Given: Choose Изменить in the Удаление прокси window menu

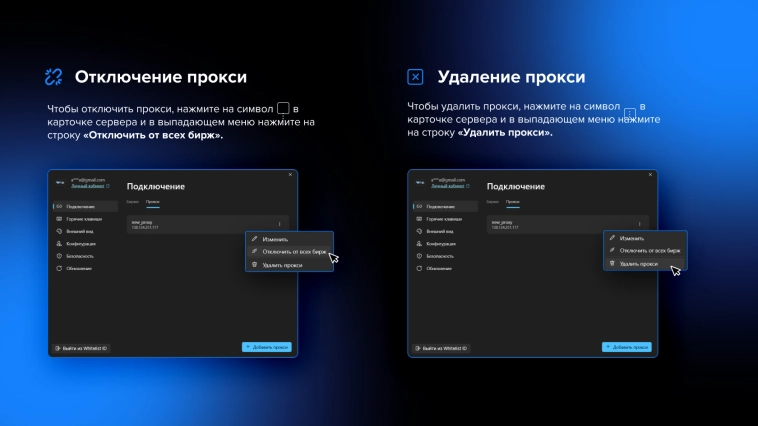Looking at the screenshot, I should [645, 238].
